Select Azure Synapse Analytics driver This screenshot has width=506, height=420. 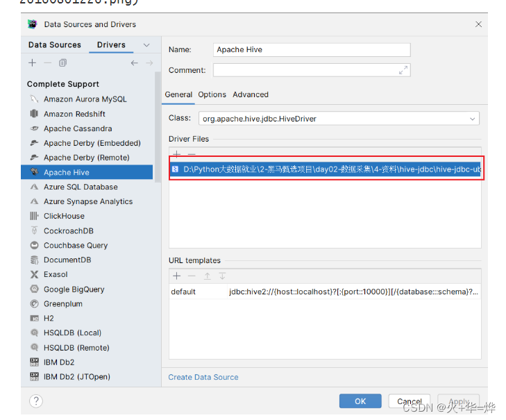click(x=88, y=201)
